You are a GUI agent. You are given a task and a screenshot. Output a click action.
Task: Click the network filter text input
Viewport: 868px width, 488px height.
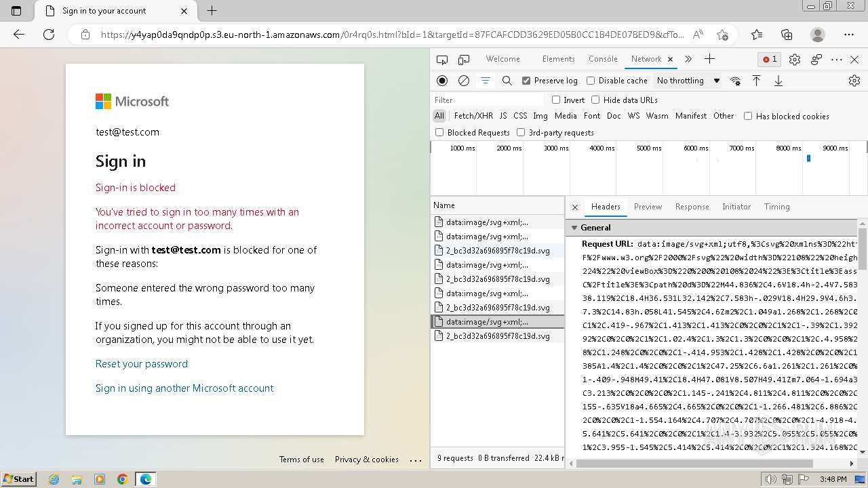(x=488, y=100)
